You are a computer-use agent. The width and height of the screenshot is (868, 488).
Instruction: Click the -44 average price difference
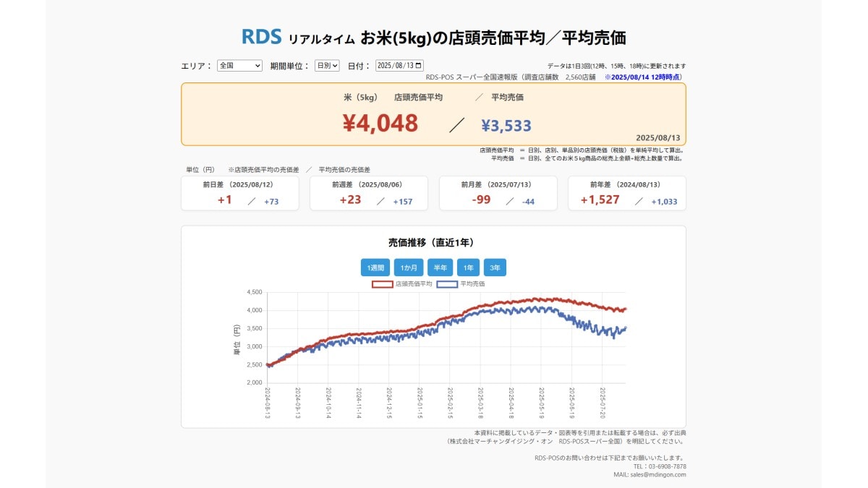click(x=528, y=202)
